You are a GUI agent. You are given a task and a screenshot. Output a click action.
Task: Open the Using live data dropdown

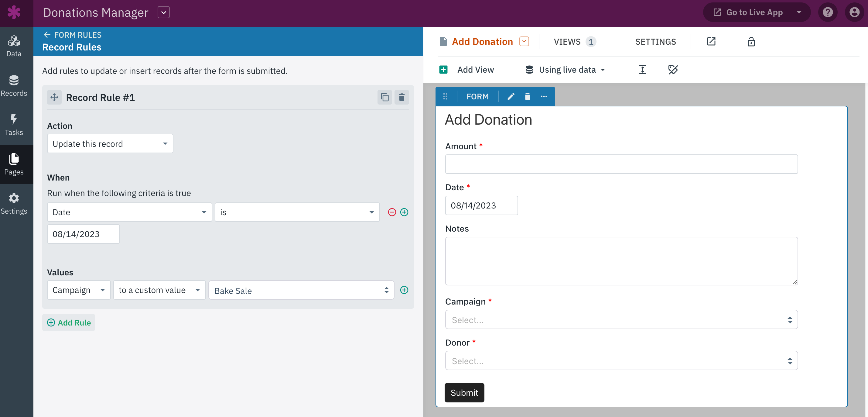(566, 70)
